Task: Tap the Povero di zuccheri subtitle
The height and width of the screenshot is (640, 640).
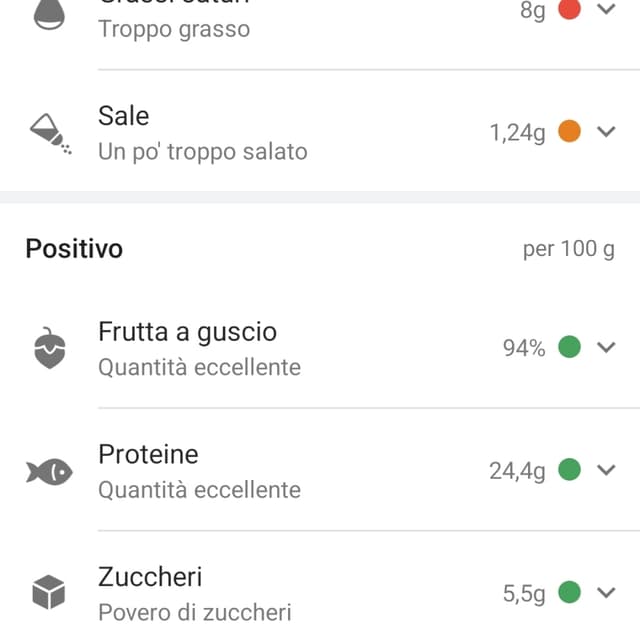Action: pos(195,612)
